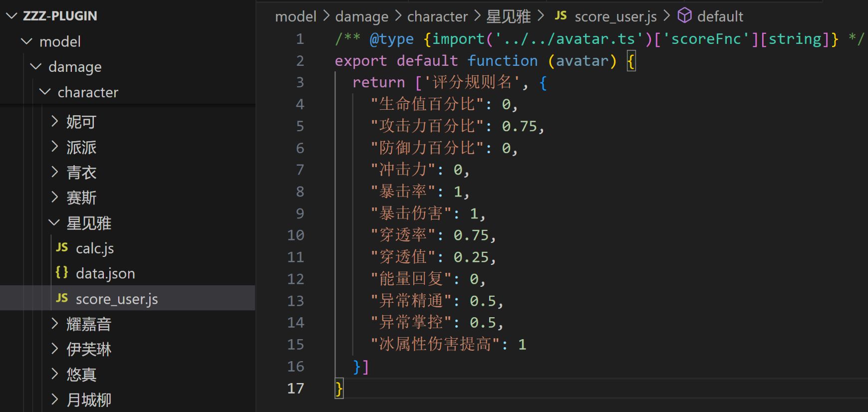Click the word function on line 2
This screenshot has height=412, width=868.
pyautogui.click(x=503, y=61)
